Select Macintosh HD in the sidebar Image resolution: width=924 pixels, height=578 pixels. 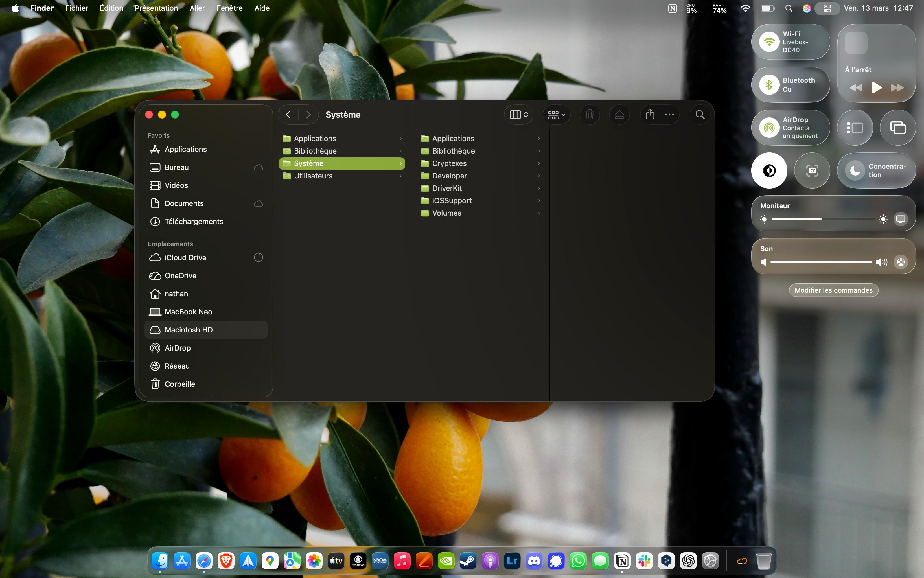point(189,330)
